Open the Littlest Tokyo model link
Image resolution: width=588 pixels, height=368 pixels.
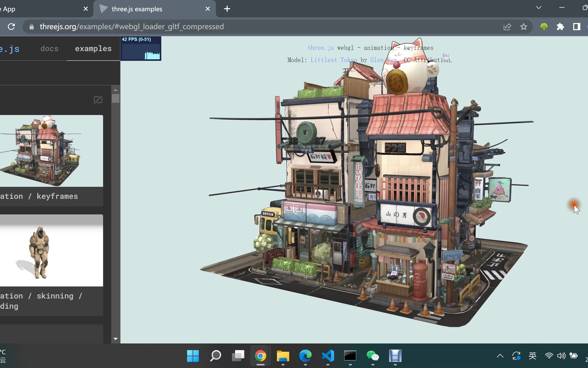pyautogui.click(x=334, y=60)
